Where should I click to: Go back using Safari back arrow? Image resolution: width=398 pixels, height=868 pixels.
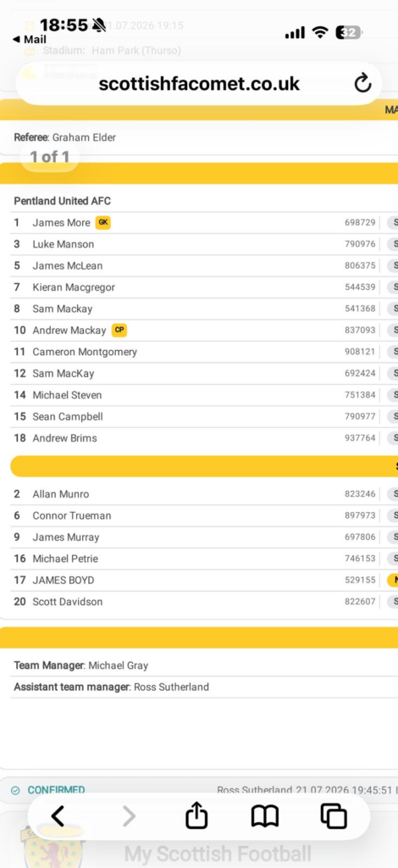click(58, 816)
